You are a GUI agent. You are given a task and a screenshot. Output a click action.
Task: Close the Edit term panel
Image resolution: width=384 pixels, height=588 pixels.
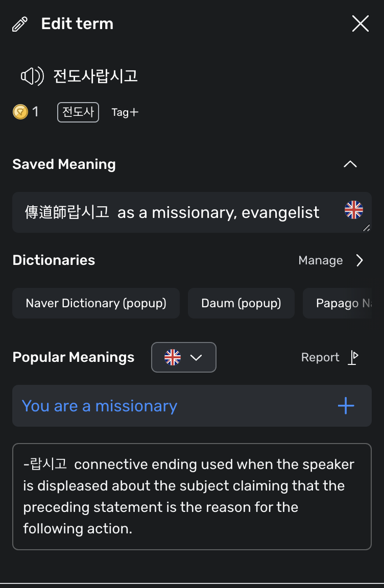[361, 23]
